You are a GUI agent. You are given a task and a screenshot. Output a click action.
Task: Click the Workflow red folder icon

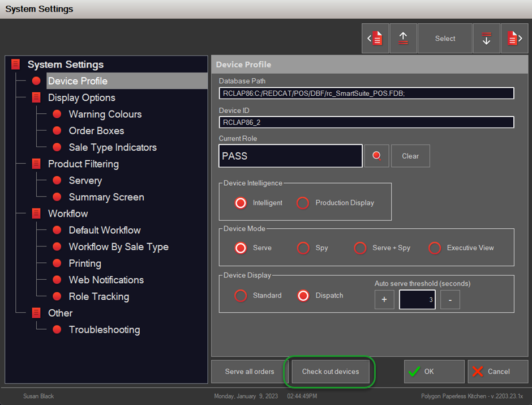[x=36, y=214]
